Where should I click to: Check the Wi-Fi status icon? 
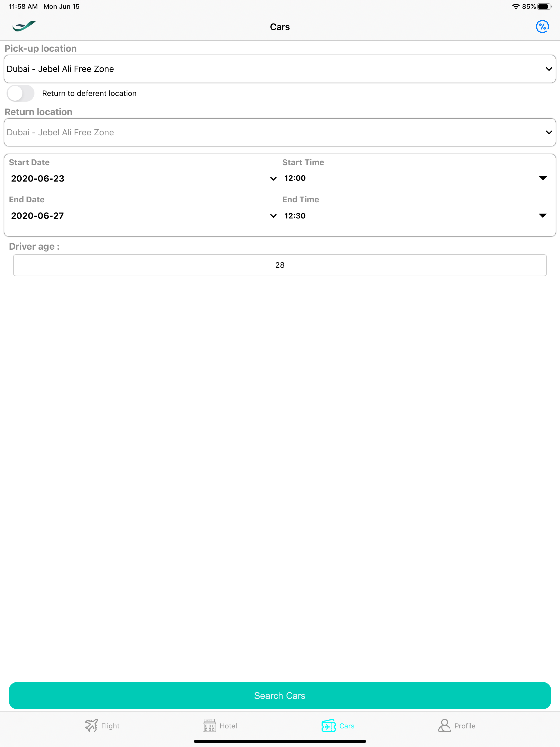pos(516,6)
